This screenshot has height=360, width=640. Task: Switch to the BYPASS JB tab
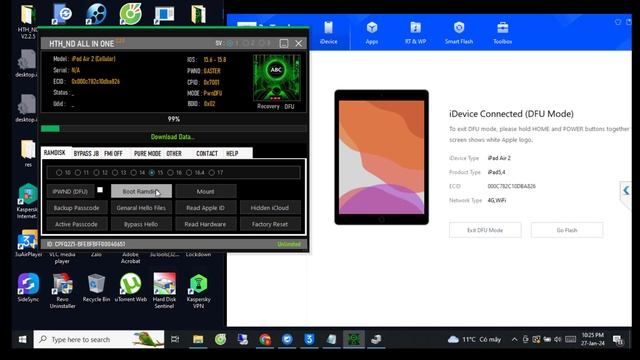(86, 153)
